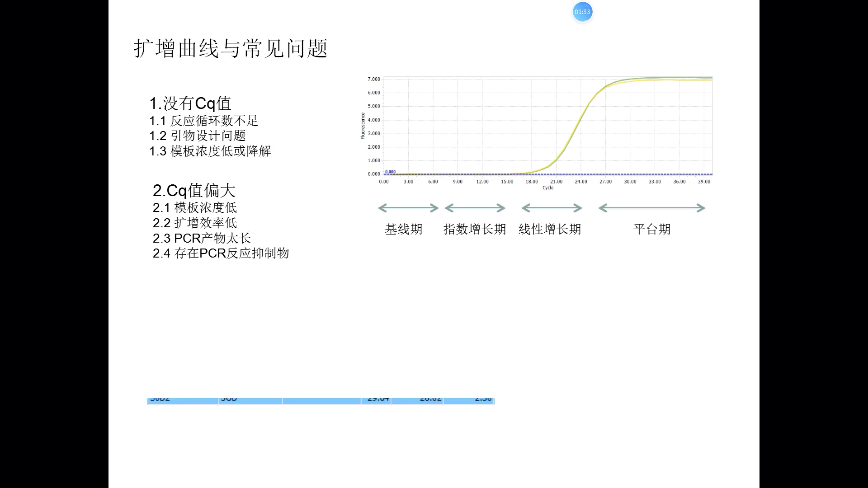Click the blue 0.000 threshold label
This screenshot has height=488, width=868.
coord(390,172)
